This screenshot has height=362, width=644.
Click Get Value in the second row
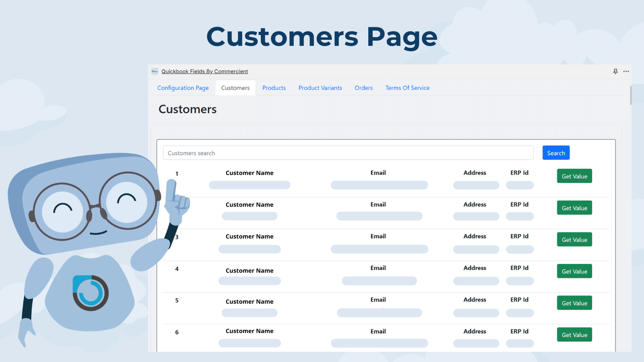click(x=574, y=208)
